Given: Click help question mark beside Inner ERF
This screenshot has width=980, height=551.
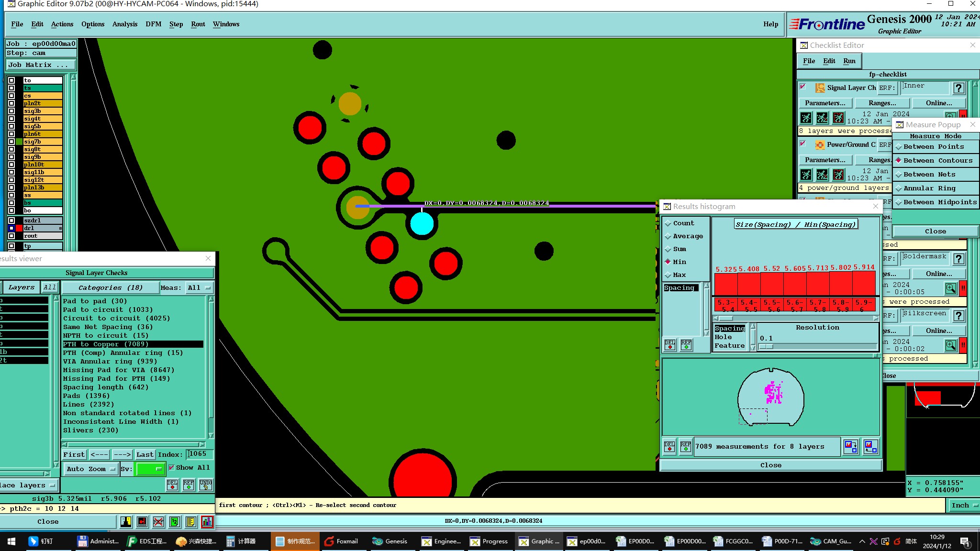Looking at the screenshot, I should (x=958, y=88).
